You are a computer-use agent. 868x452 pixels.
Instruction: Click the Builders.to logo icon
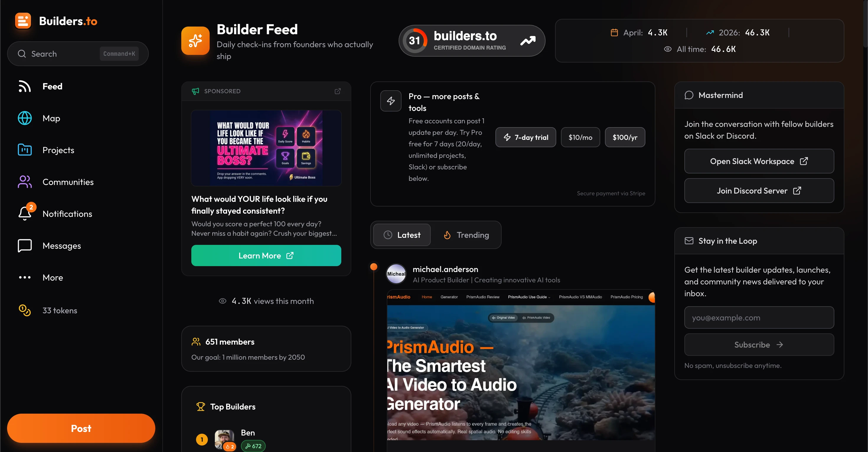coord(23,21)
